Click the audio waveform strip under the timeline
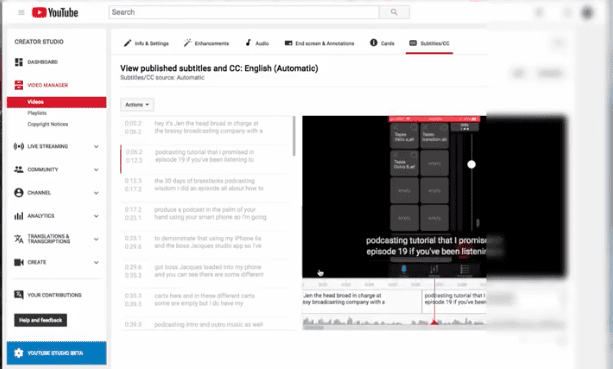613x369 pixels. (394, 321)
